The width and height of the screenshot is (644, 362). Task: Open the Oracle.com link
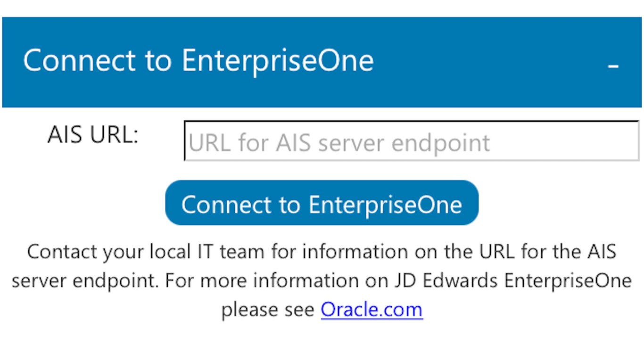point(372,310)
